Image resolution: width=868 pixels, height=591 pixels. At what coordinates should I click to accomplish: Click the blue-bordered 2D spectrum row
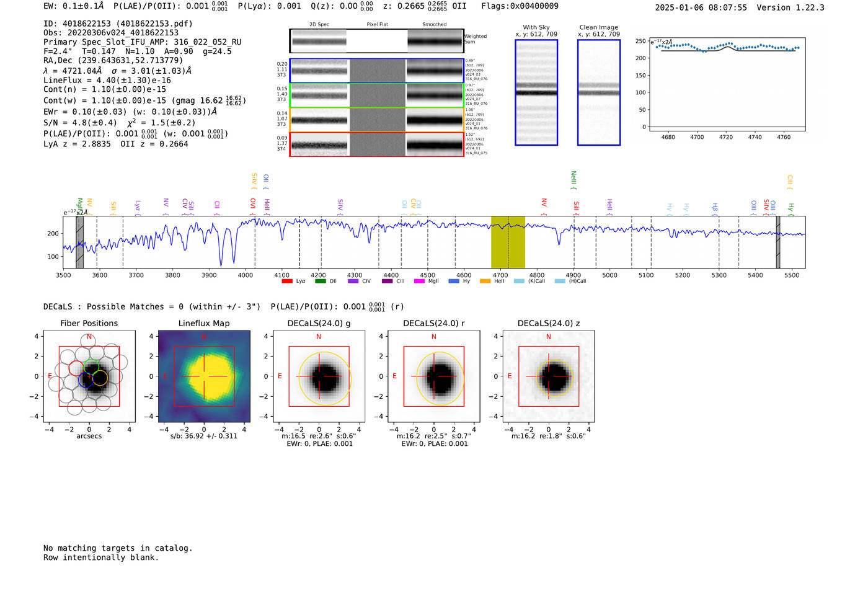376,71
